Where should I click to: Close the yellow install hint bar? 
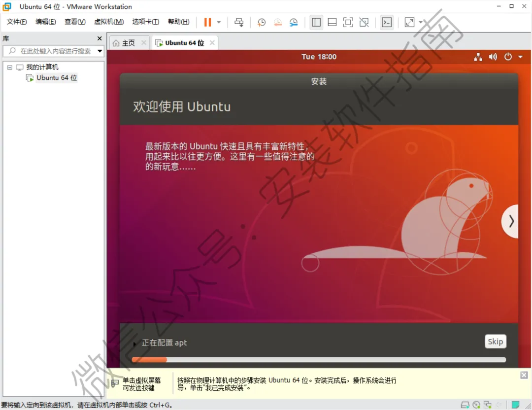524,375
